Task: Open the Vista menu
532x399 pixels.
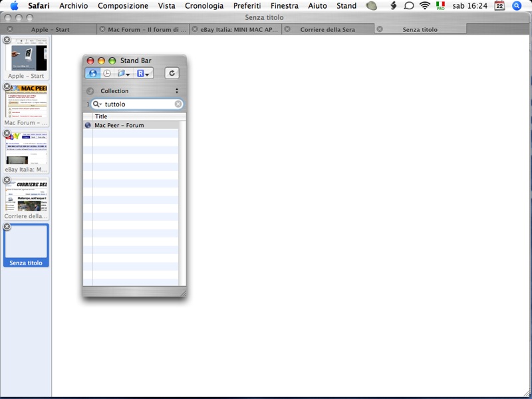Action: (x=167, y=6)
